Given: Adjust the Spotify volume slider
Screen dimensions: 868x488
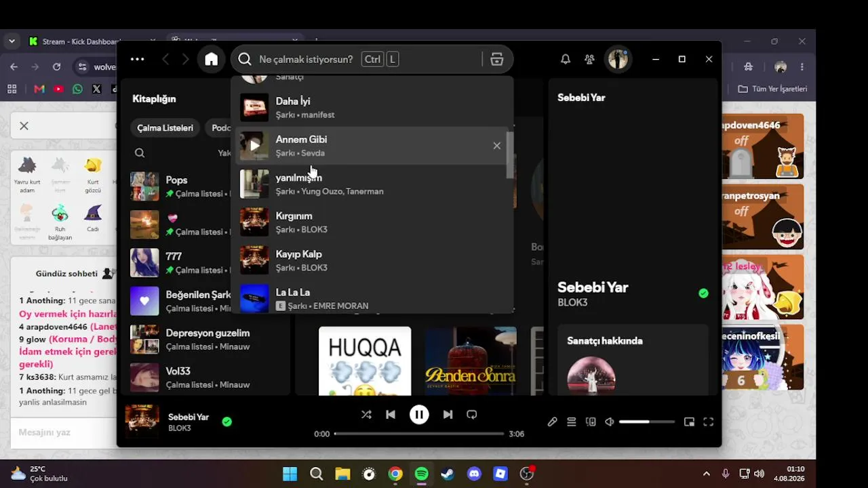Looking at the screenshot, I should tap(647, 422).
